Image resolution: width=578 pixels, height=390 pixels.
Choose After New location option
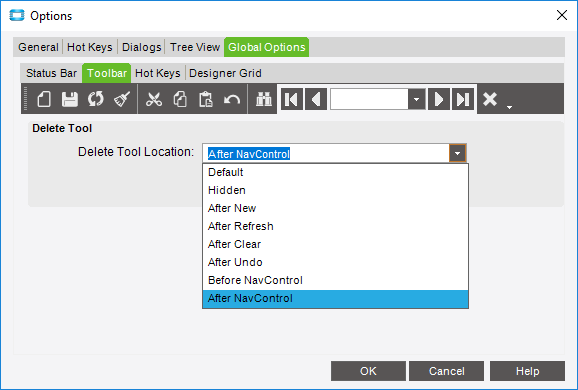click(335, 208)
